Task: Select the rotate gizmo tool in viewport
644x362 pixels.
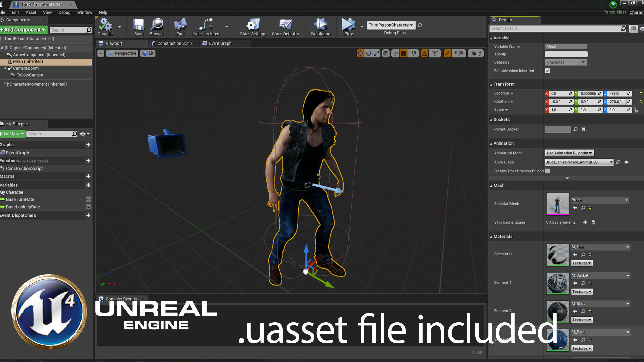Action: pos(369,53)
